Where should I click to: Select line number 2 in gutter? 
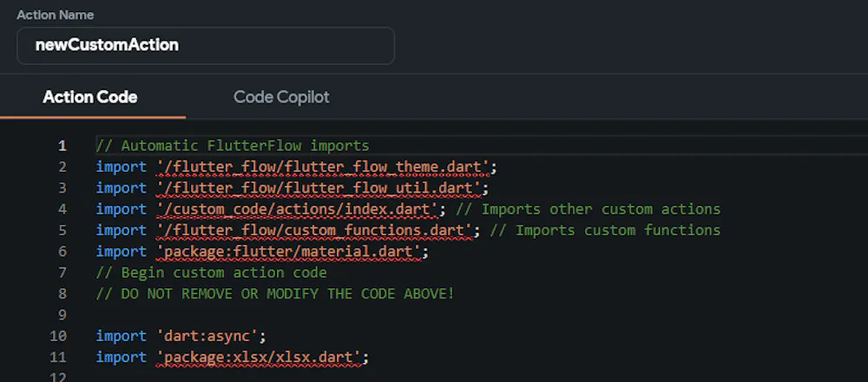(x=62, y=168)
